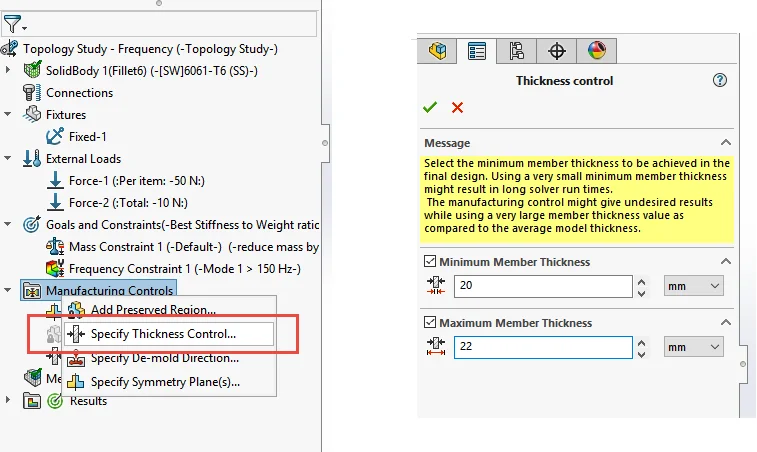The height and width of the screenshot is (452, 757).
Task: Open the filter funnel icon dropdown
Action: coord(14,24)
